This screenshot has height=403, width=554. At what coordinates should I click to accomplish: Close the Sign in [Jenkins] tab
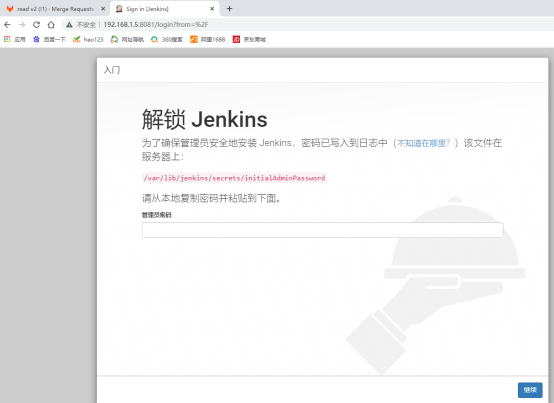tap(212, 9)
